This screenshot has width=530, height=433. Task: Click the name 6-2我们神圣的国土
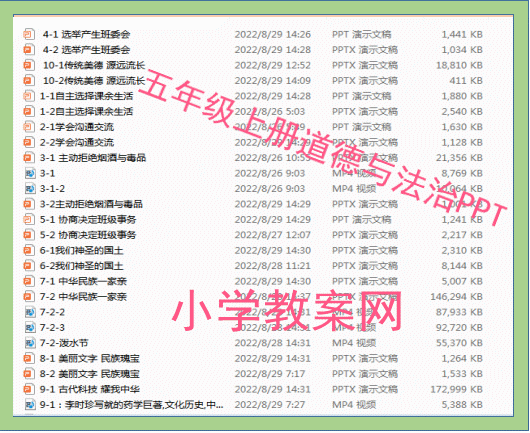[x=82, y=266]
